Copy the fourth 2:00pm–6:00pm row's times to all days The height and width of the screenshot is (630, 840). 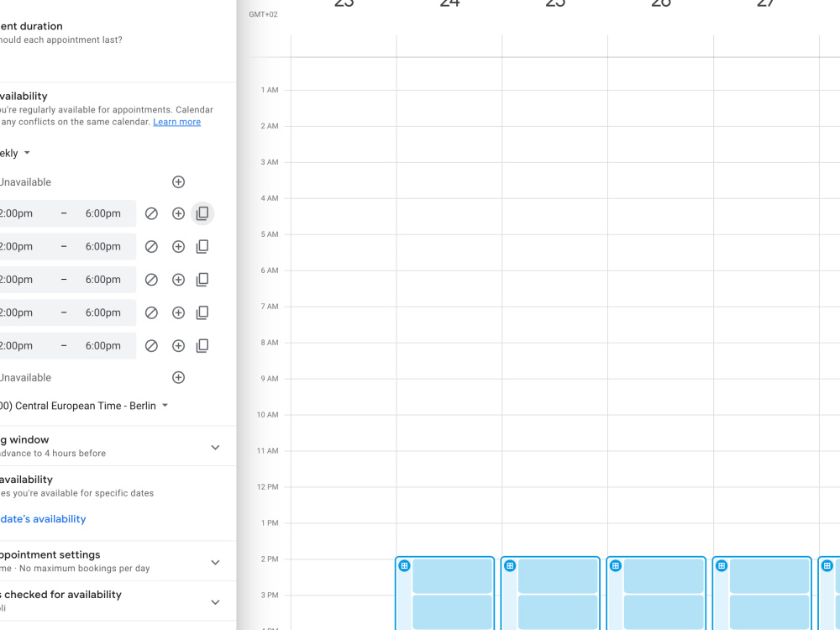coord(202,312)
